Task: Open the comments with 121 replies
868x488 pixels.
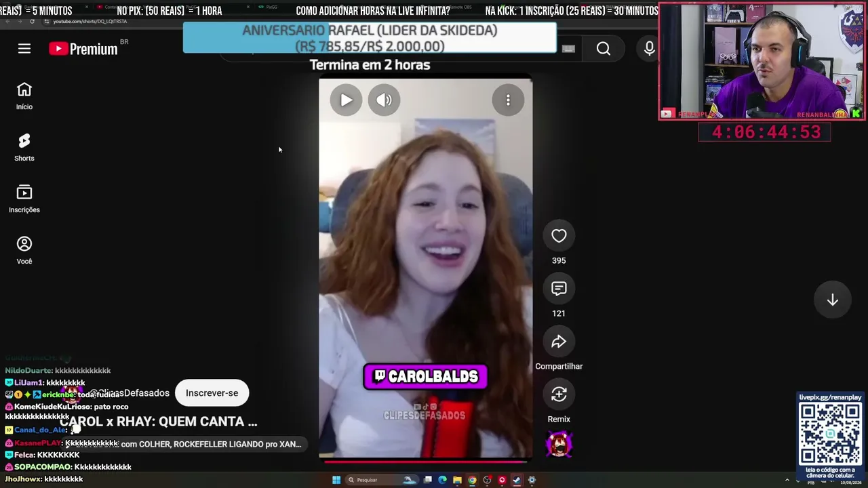Action: click(559, 289)
